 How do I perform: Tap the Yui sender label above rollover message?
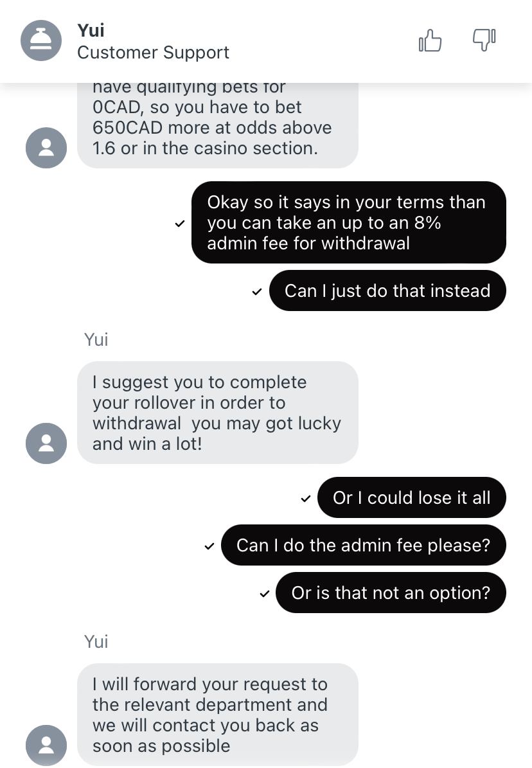pyautogui.click(x=96, y=339)
